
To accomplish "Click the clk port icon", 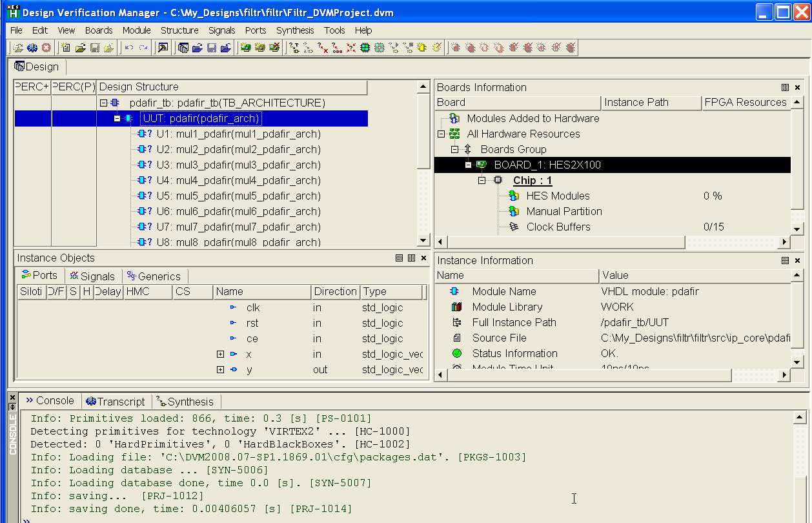I will coord(233,307).
